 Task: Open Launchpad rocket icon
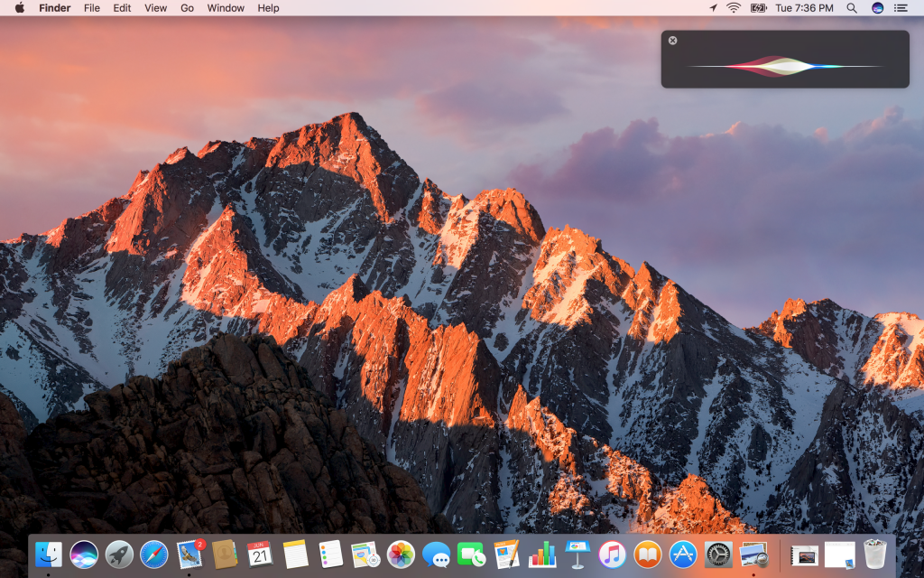pos(119,554)
